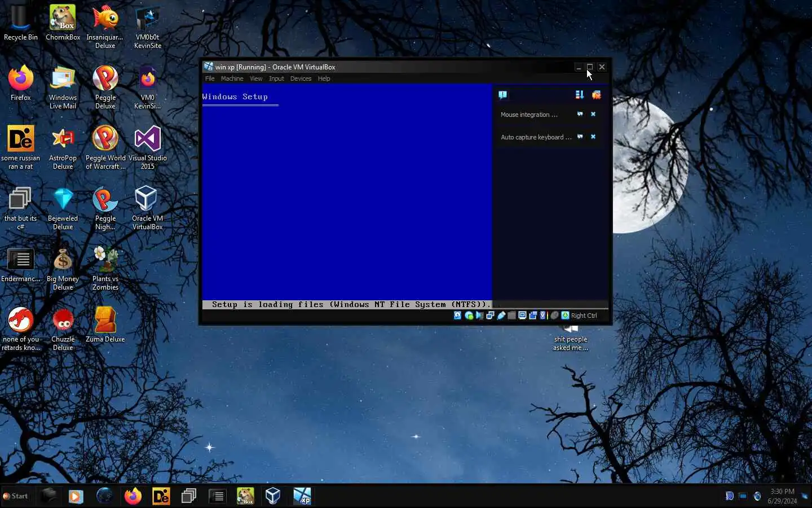The image size is (812, 508).
Task: Select the Recycle Bin desktop icon
Action: tap(21, 24)
